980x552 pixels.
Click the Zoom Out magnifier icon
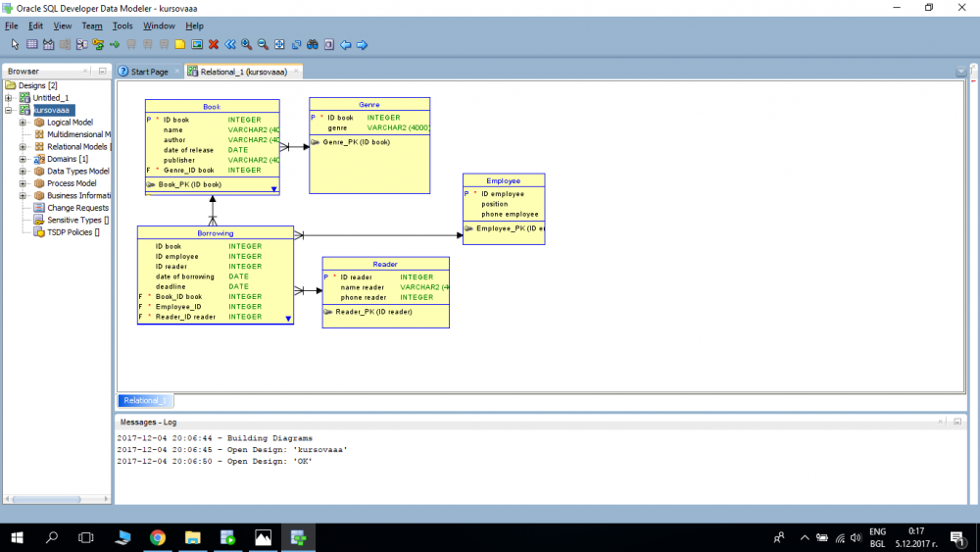[x=263, y=44]
